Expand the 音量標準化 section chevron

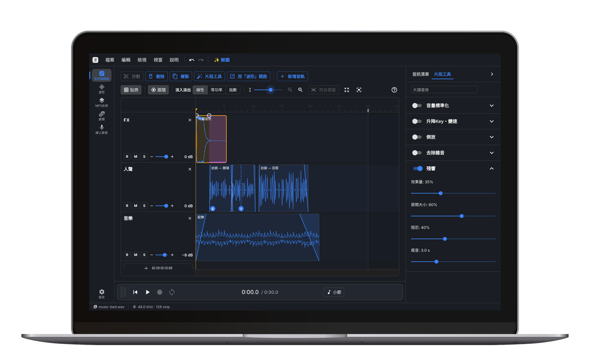coord(492,106)
